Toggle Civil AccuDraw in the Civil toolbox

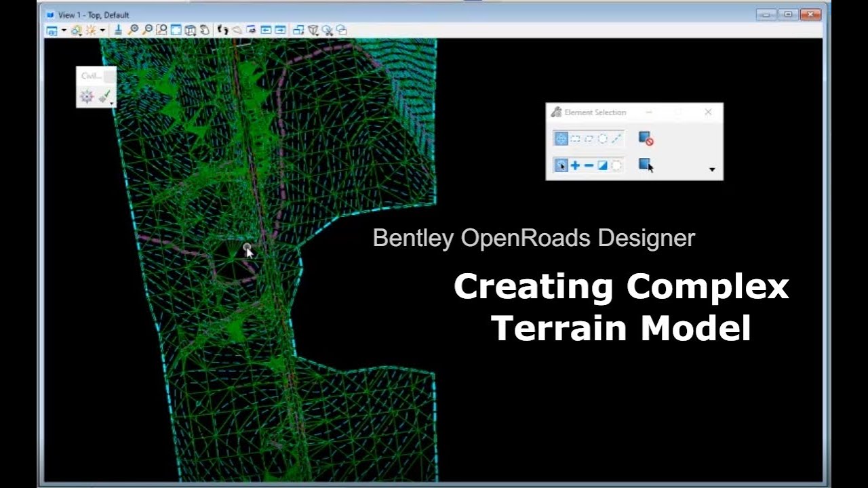86,97
